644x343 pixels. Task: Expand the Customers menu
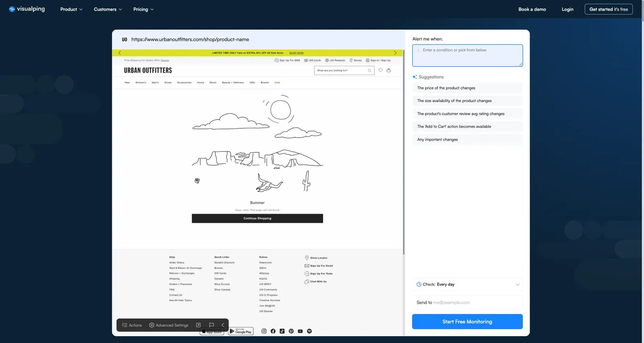[108, 9]
